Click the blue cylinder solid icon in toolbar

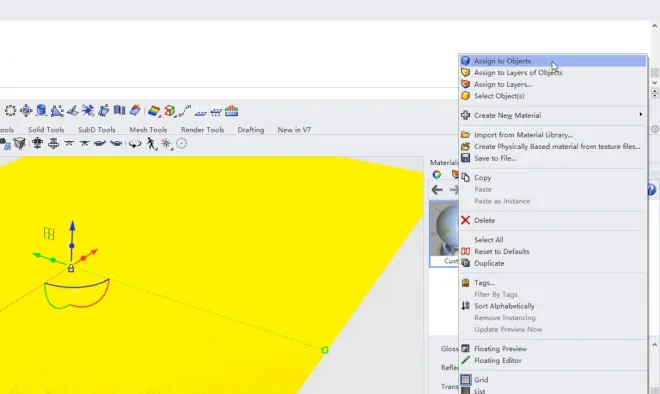41,111
